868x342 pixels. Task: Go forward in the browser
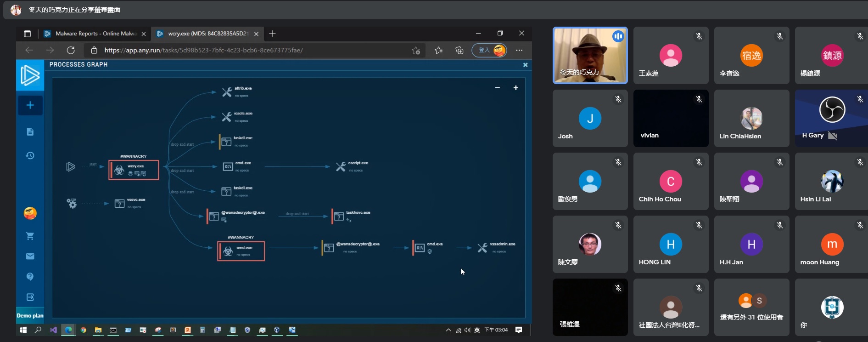click(50, 50)
